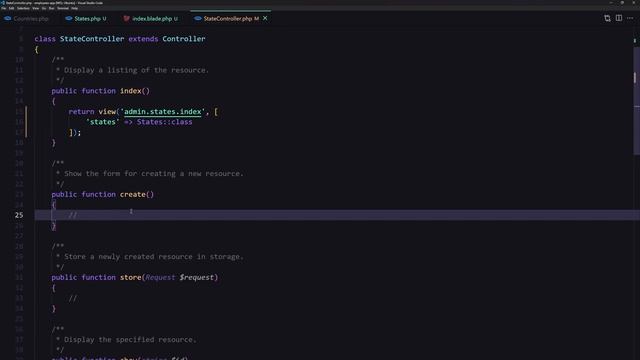Click 'Display the specified resource' comment
Image resolution: width=640 pixels, height=360 pixels.
tap(130, 339)
